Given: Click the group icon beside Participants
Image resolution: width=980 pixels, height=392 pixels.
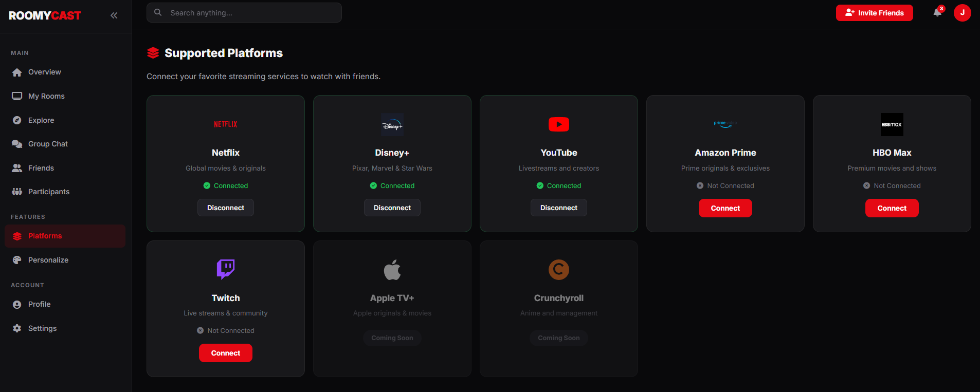Looking at the screenshot, I should (17, 192).
